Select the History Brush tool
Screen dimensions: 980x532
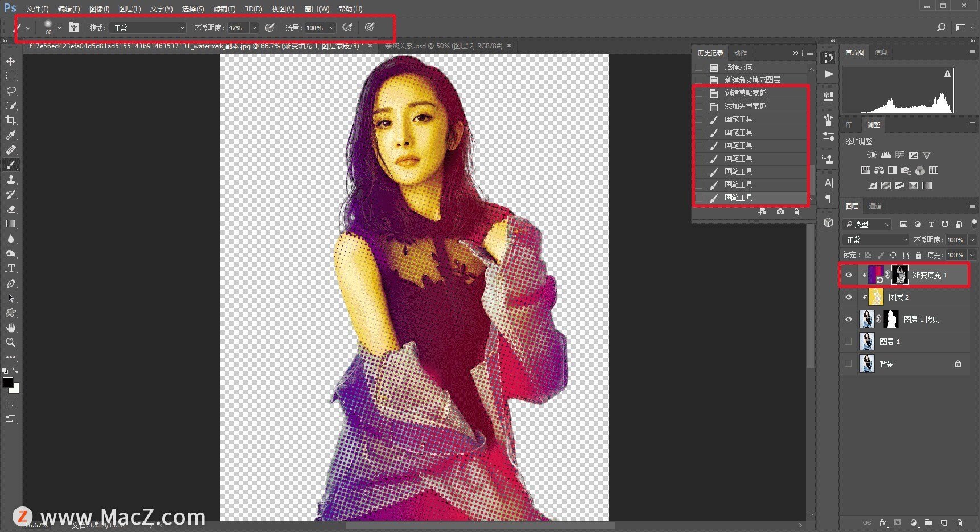point(11,194)
